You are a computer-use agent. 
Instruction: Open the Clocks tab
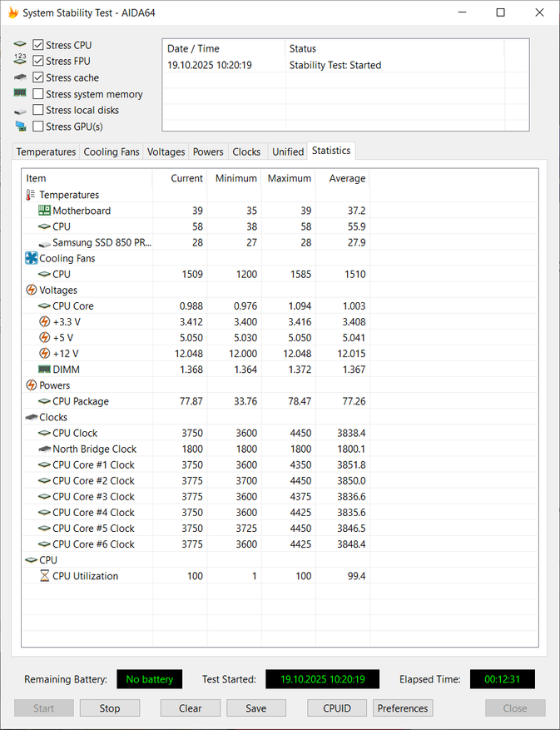tap(246, 151)
